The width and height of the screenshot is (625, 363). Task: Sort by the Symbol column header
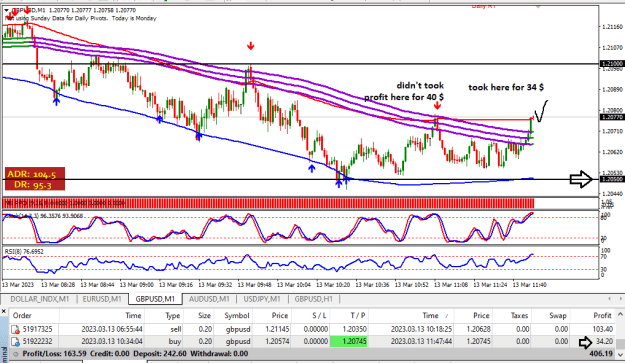point(236,316)
